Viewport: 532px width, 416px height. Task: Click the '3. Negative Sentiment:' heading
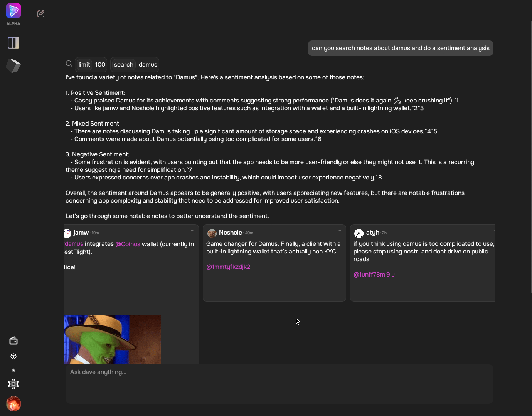tap(98, 154)
